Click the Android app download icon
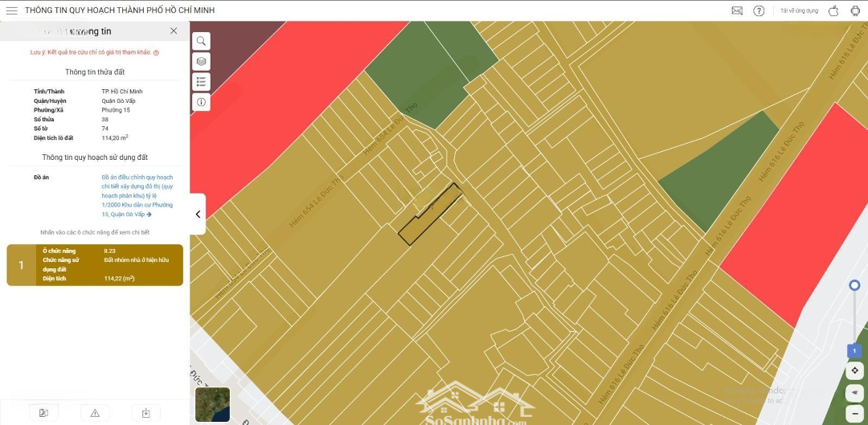Screen dimensions: 868x425 855,10
